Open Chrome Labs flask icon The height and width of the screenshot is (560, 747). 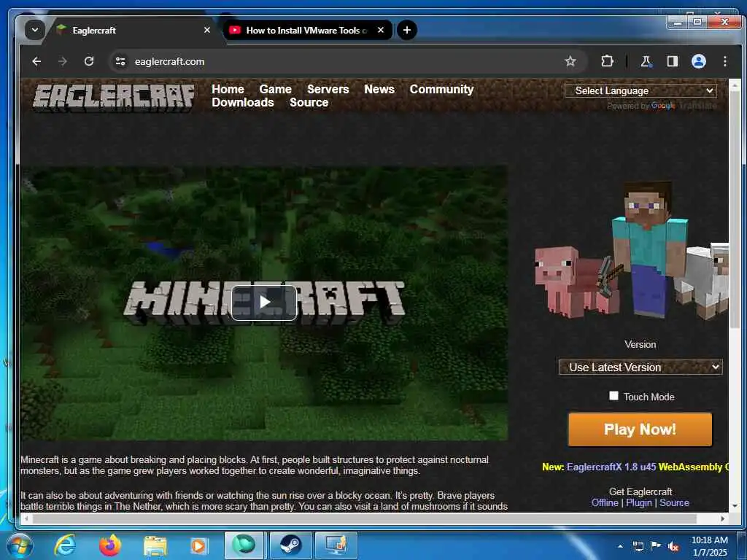tap(646, 61)
